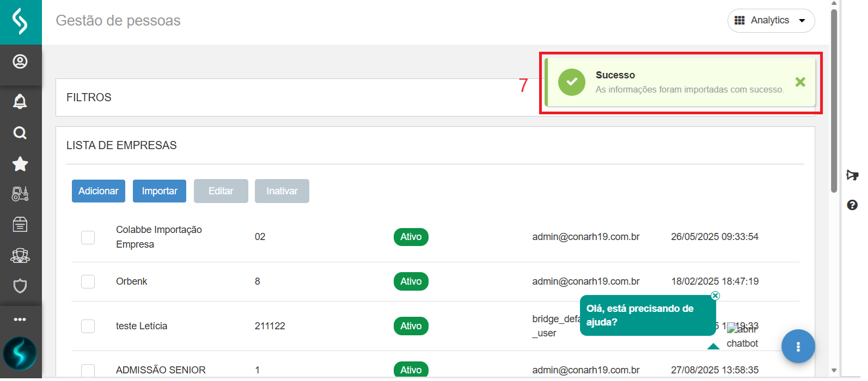Click the Importar button
Viewport: 868px width, 381px height.
click(160, 191)
